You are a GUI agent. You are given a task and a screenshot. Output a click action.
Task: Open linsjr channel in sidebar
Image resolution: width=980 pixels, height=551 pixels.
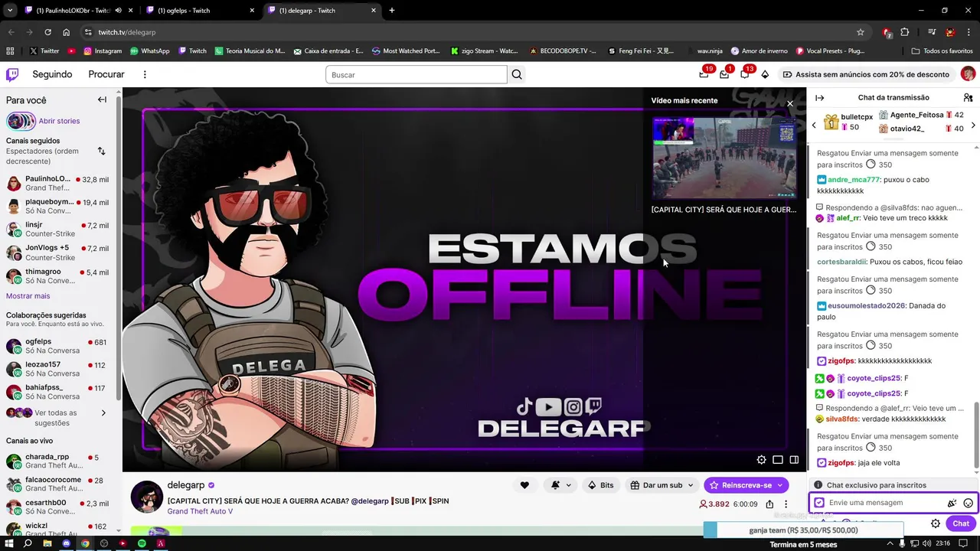click(x=58, y=230)
